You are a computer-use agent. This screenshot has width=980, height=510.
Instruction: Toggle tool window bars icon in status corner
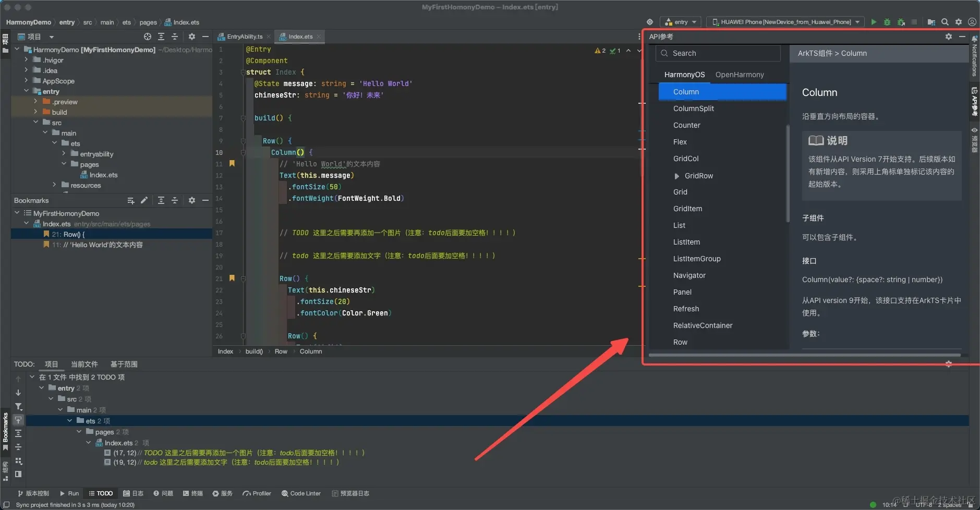point(6,505)
